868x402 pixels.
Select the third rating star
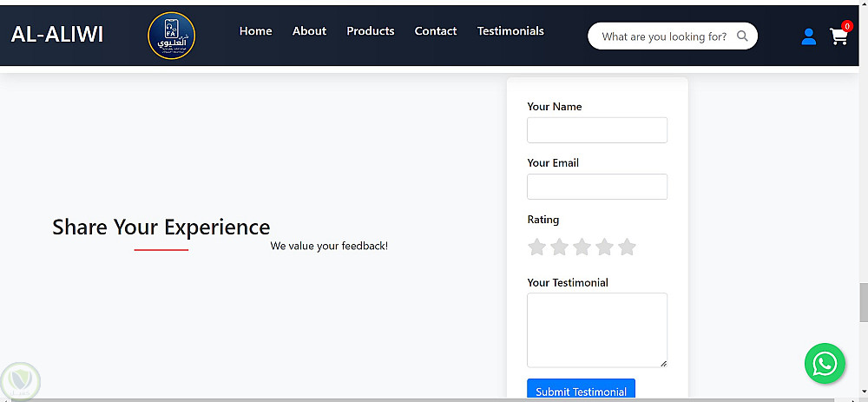pos(582,247)
